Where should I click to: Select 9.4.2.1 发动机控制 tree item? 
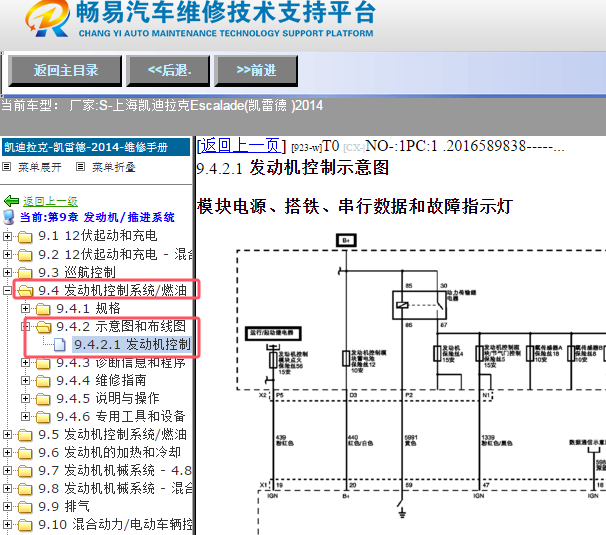coord(132,344)
